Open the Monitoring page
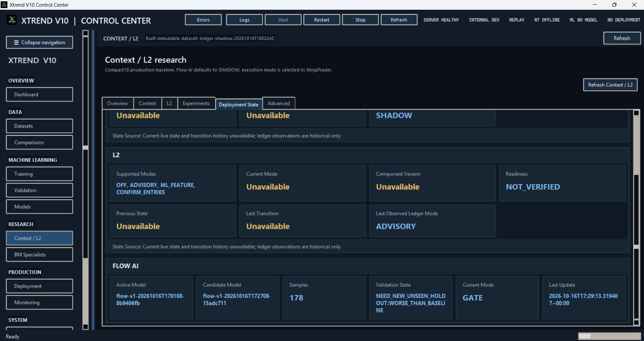This screenshot has width=644, height=341. pos(39,303)
